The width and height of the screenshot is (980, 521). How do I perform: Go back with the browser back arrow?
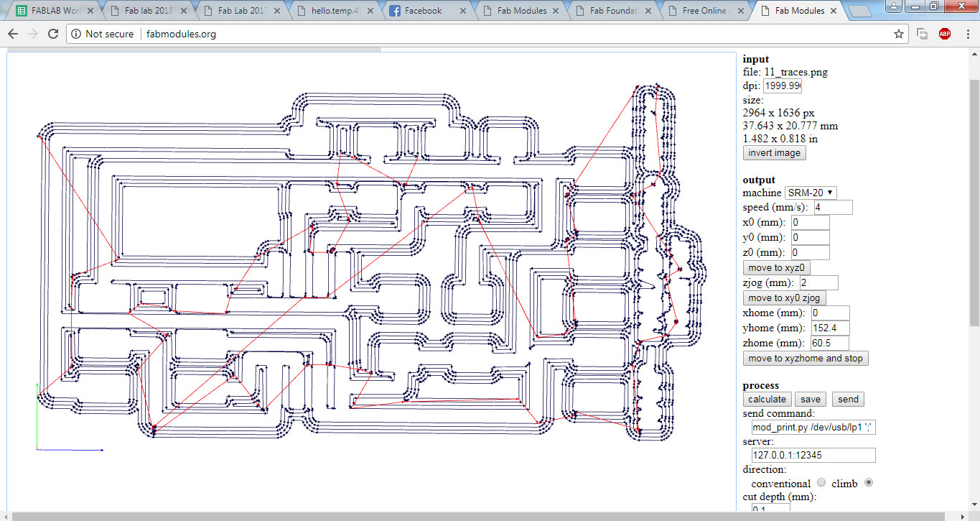pos(12,34)
